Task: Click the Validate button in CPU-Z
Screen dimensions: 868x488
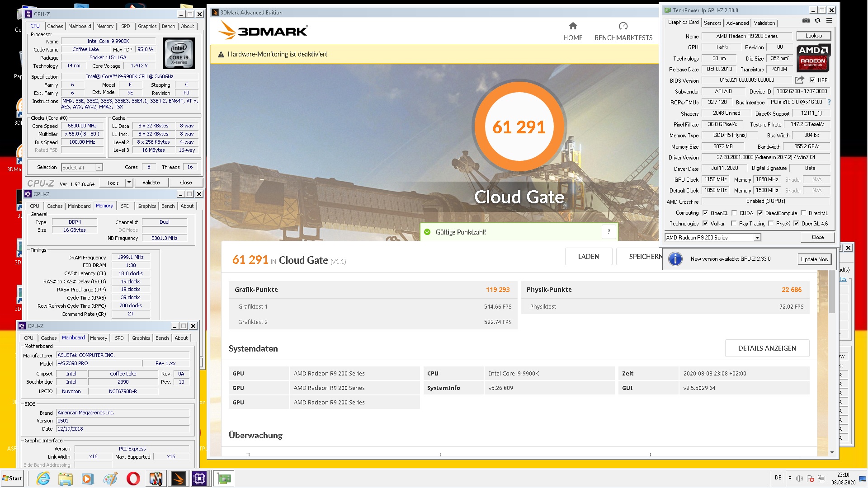Action: pos(151,183)
